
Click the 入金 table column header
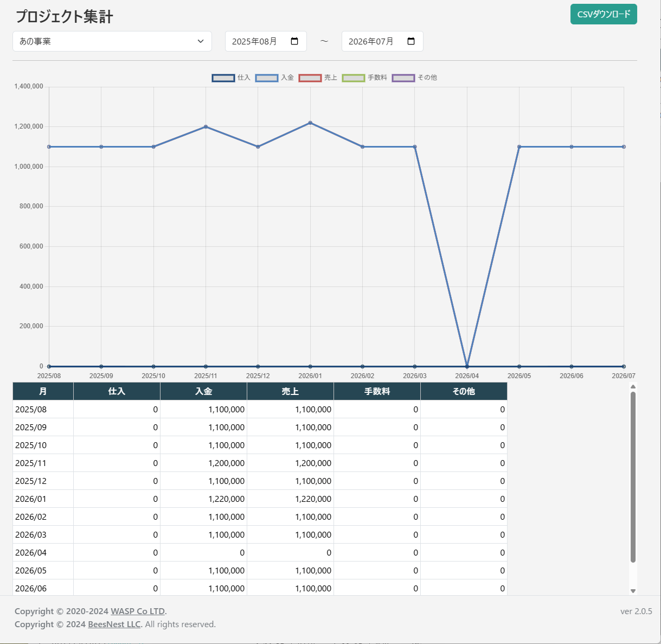point(203,391)
